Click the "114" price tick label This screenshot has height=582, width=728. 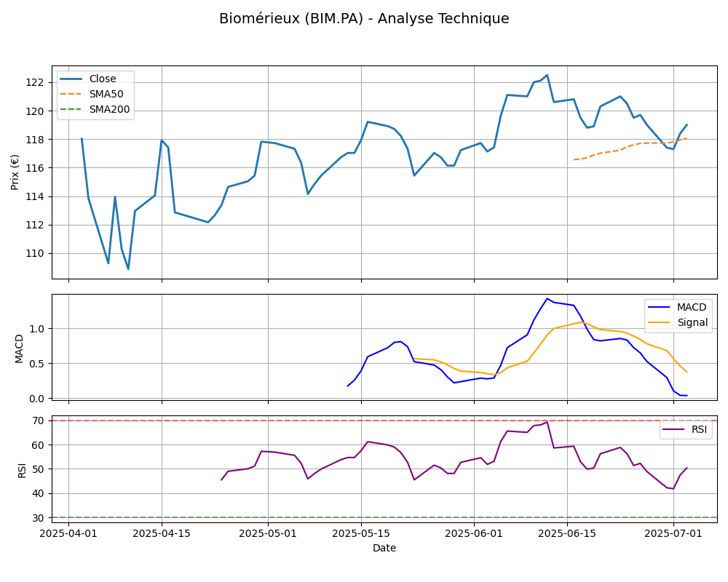click(x=35, y=196)
